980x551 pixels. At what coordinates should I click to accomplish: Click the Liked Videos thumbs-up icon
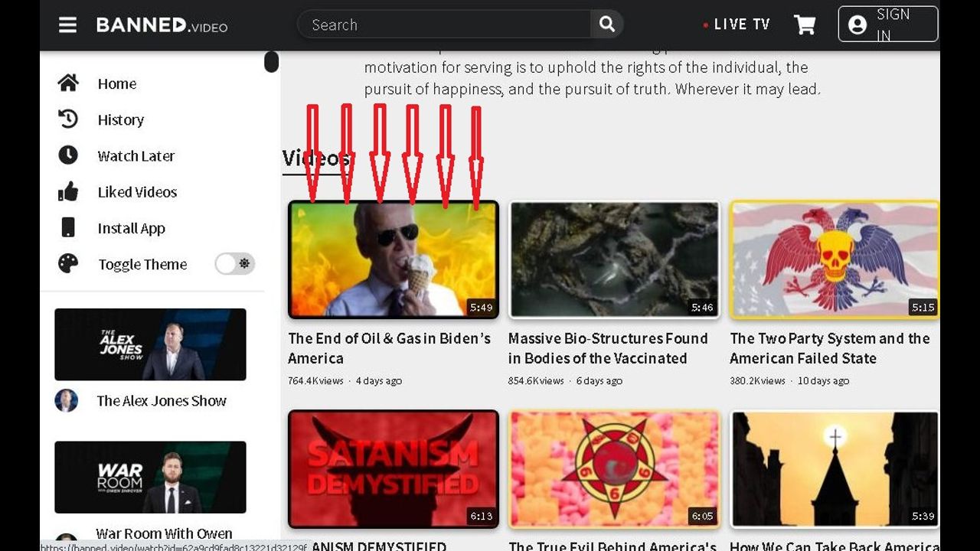pos(68,192)
